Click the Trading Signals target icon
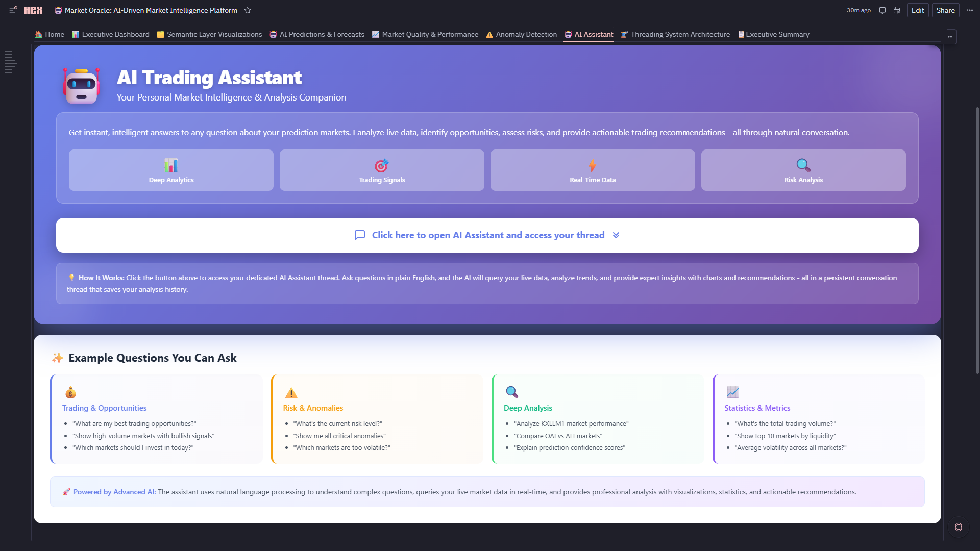This screenshot has height=551, width=980. [x=381, y=165]
